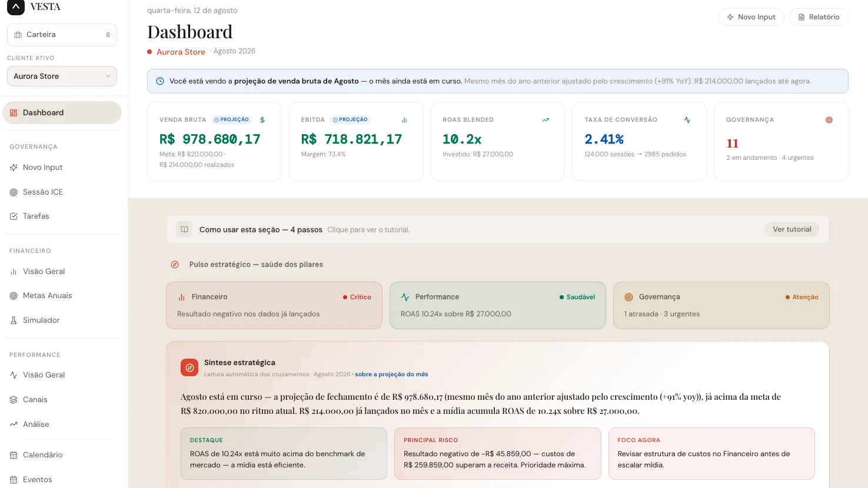
Task: Click the target icon beside Metas Anuais
Action: pos(14,296)
